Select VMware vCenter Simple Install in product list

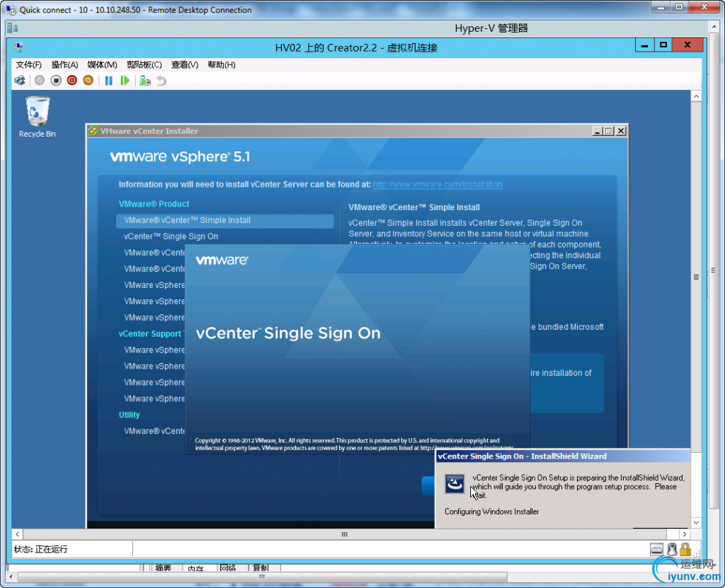click(x=224, y=221)
